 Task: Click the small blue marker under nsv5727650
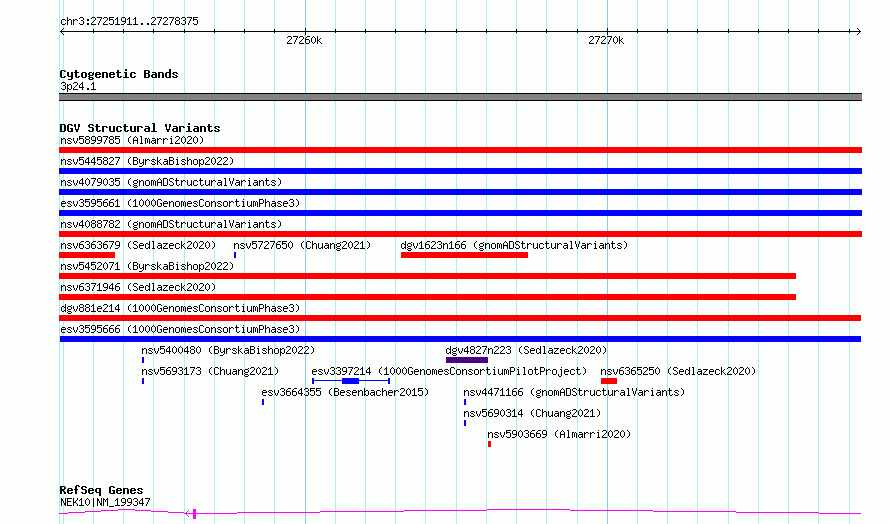pos(235,255)
